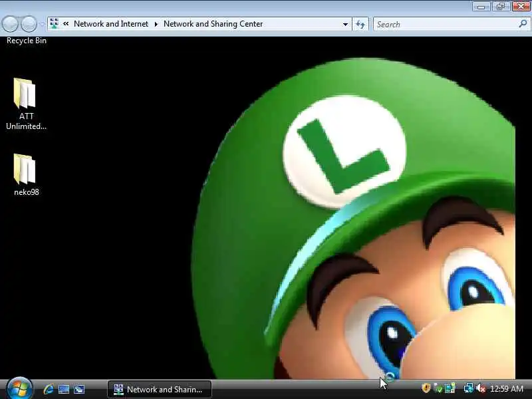The height and width of the screenshot is (399, 532).
Task: Minimize the Network and Sharing Center window
Action: [481, 7]
